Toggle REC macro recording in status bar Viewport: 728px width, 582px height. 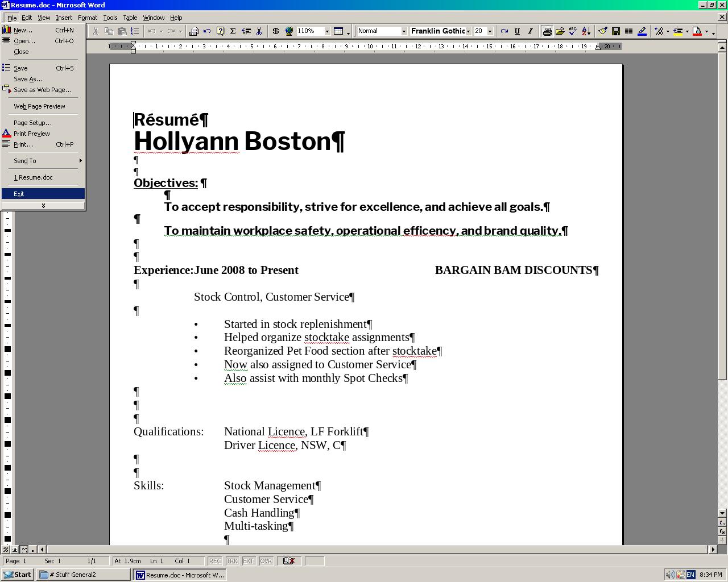click(x=215, y=561)
